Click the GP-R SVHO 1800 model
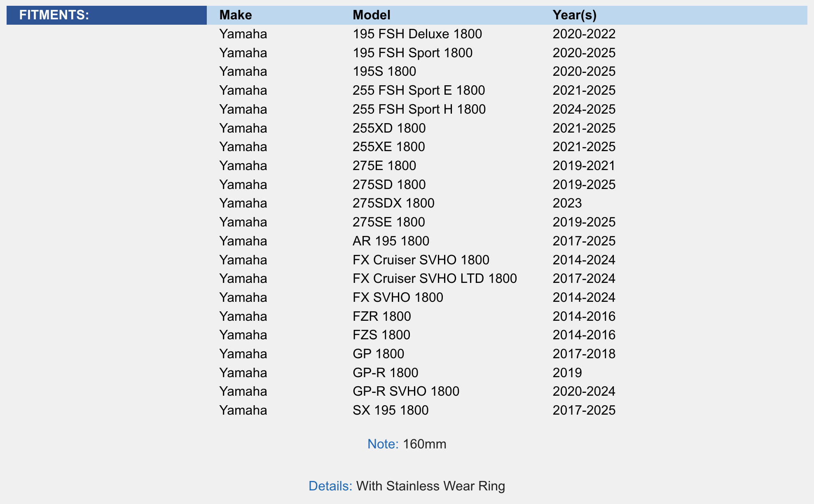 (406, 391)
